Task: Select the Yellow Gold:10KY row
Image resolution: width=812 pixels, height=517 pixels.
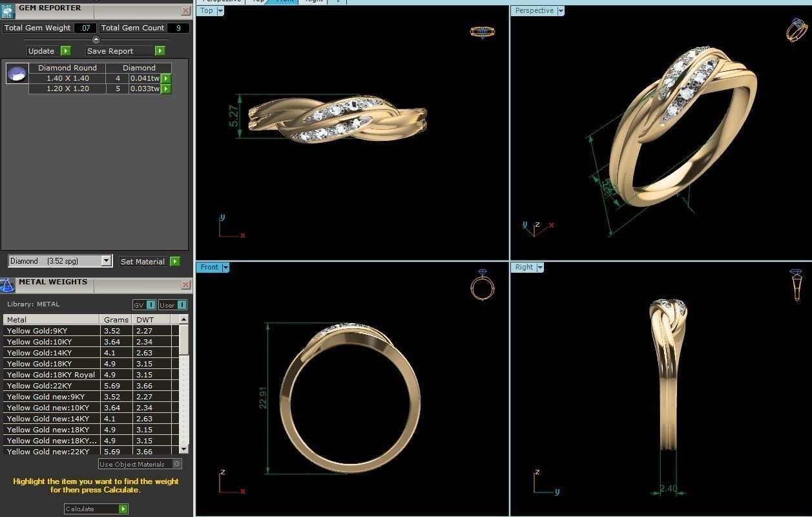Action: tap(91, 342)
